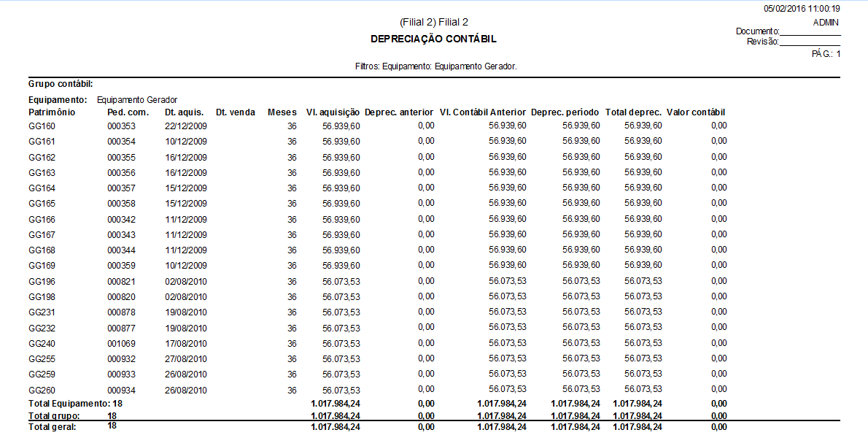Click order number 000353
The width and height of the screenshot is (868, 438).
click(121, 126)
